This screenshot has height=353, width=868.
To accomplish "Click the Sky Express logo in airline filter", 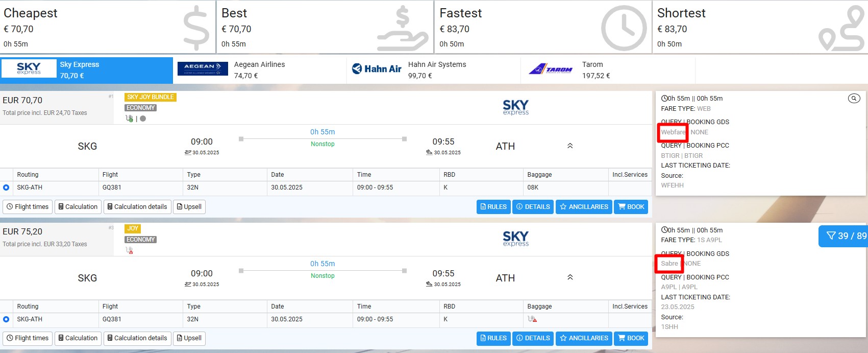I will click(29, 68).
